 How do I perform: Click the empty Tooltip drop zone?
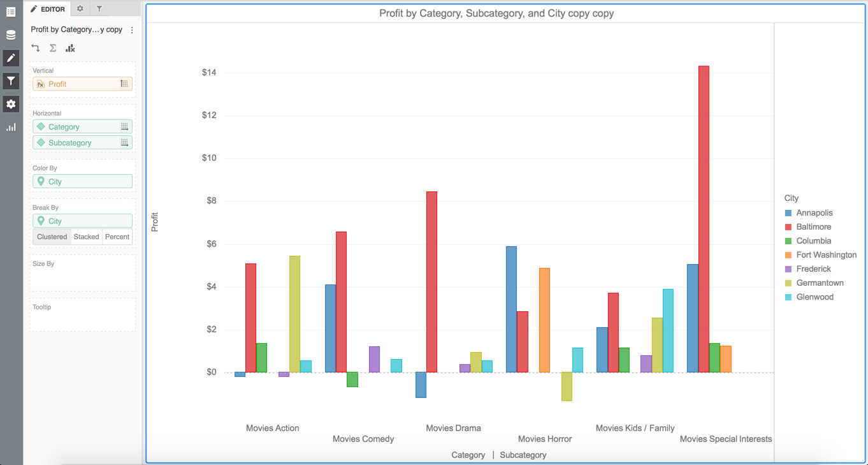(x=82, y=319)
